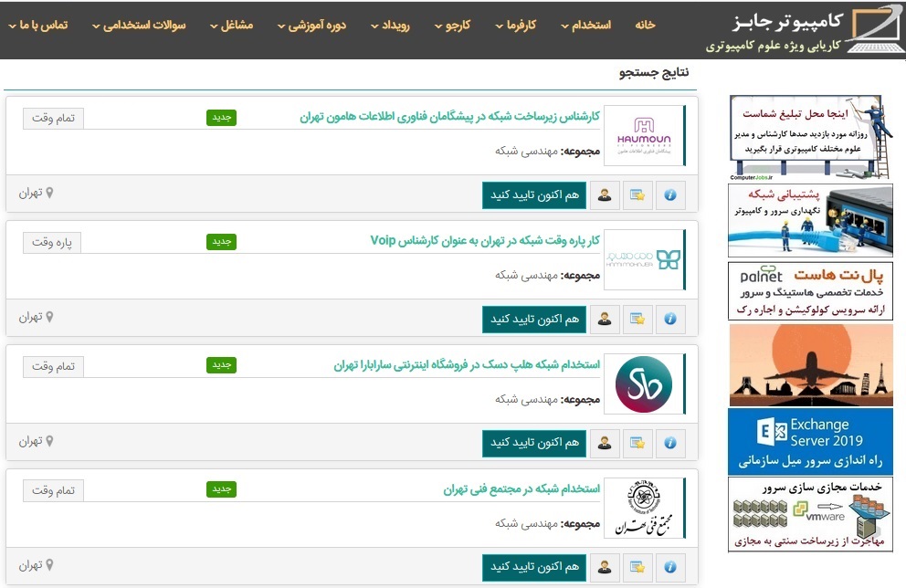Open the Exchange Server 2019 ad
The image size is (906, 588).
tap(811, 442)
